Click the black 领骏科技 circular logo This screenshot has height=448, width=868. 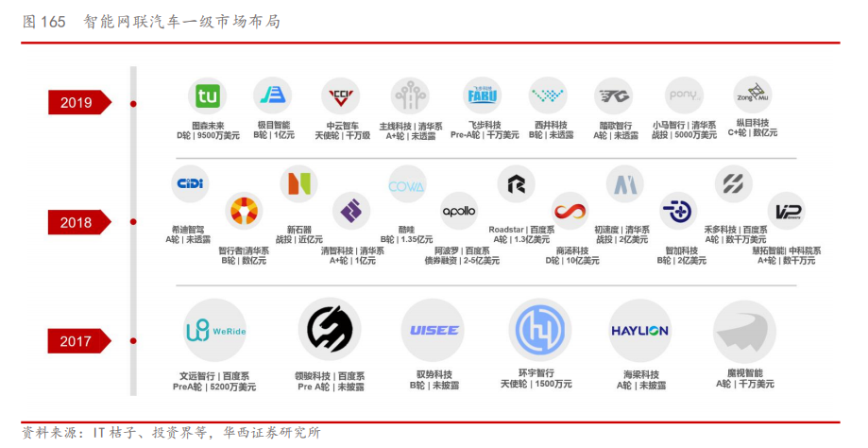tap(330, 330)
